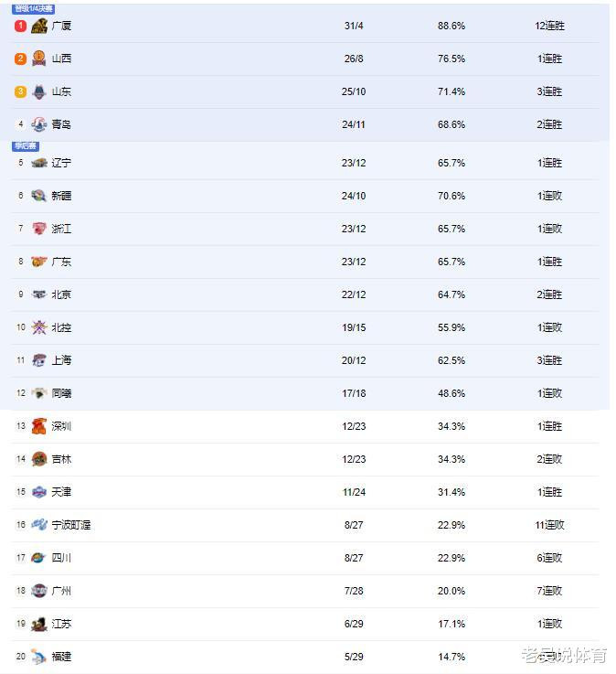Click the 宁波町渥 team logo

pos(38,526)
